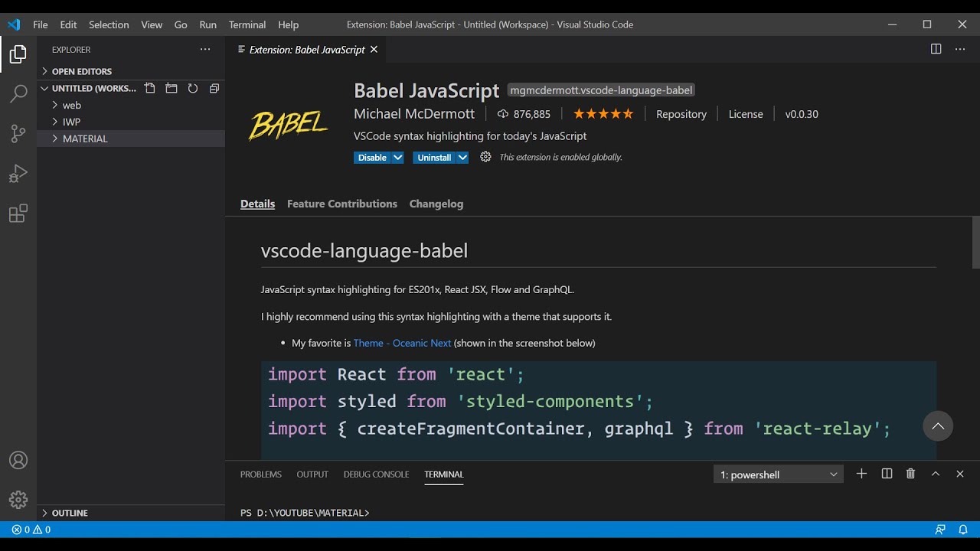Maximize the terminal panel size
Viewport: 980px width, 551px height.
(935, 474)
